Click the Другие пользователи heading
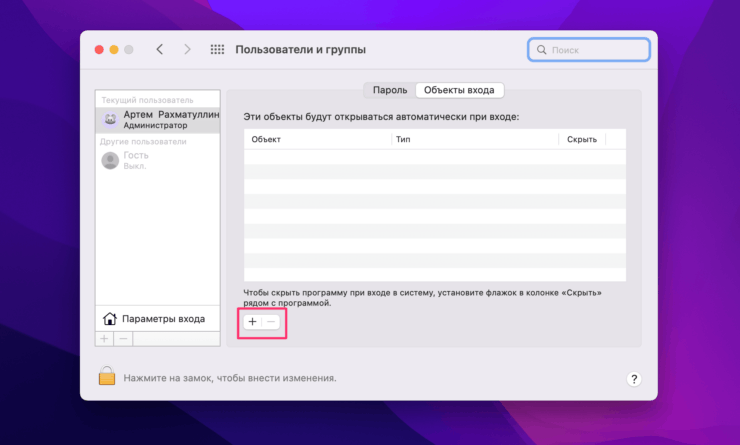 [x=143, y=142]
